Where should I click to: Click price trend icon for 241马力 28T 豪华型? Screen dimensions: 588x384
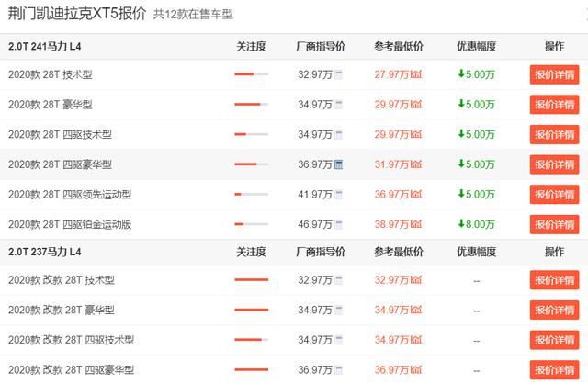pyautogui.click(x=416, y=104)
